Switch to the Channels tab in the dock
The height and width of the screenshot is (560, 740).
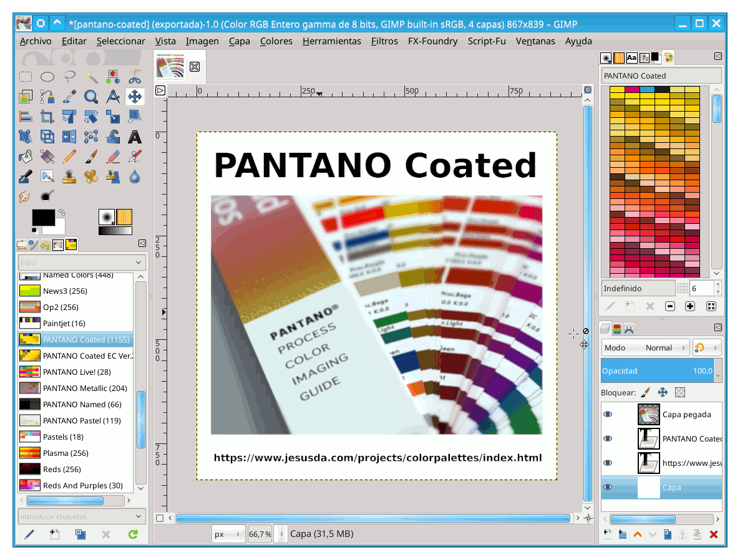(x=616, y=328)
